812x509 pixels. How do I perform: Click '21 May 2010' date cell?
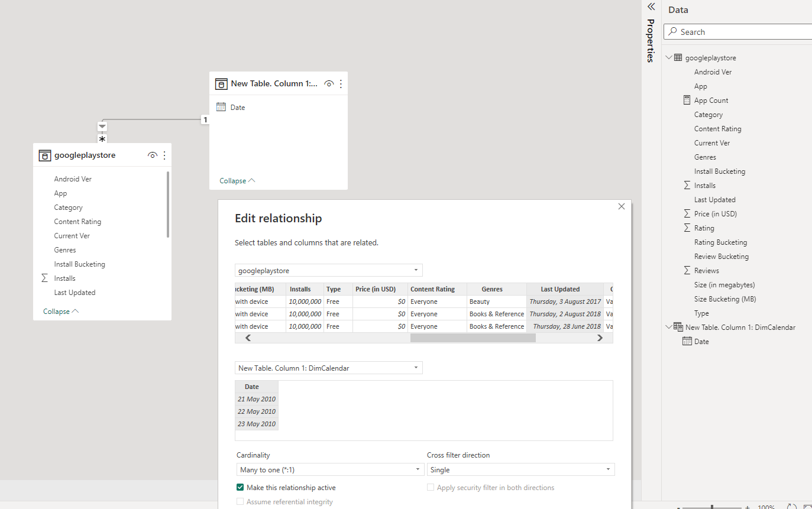[257, 399]
